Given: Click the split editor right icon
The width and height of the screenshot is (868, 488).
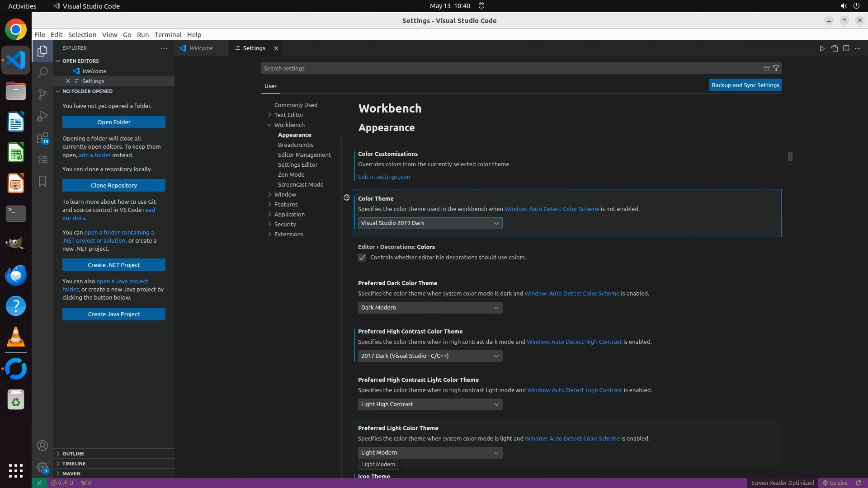Looking at the screenshot, I should (846, 48).
